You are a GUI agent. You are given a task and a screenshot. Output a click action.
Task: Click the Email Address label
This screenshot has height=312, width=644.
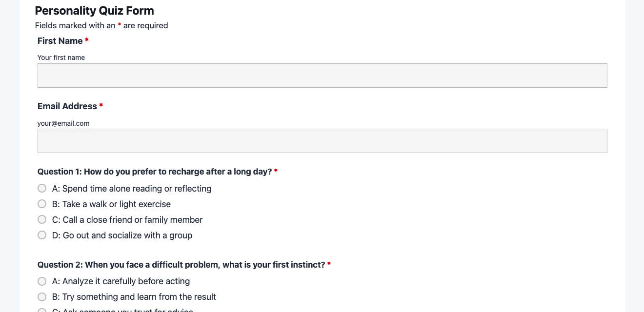pyautogui.click(x=67, y=106)
